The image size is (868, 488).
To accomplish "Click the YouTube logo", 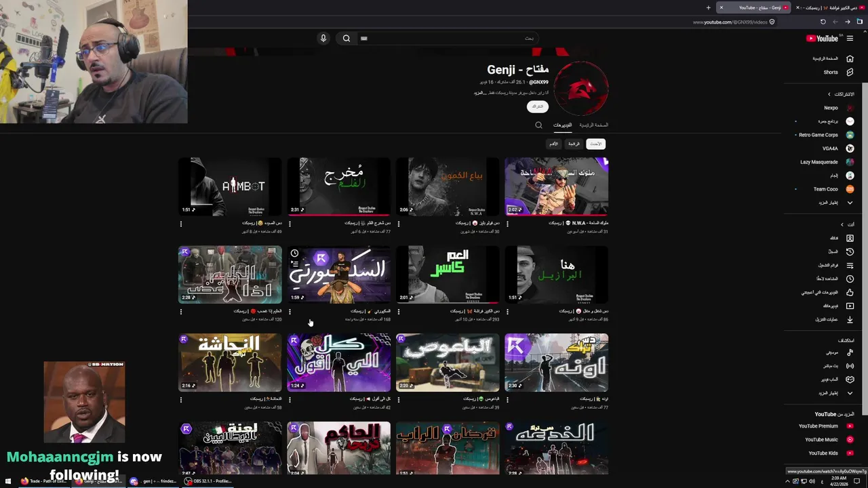I will point(823,39).
